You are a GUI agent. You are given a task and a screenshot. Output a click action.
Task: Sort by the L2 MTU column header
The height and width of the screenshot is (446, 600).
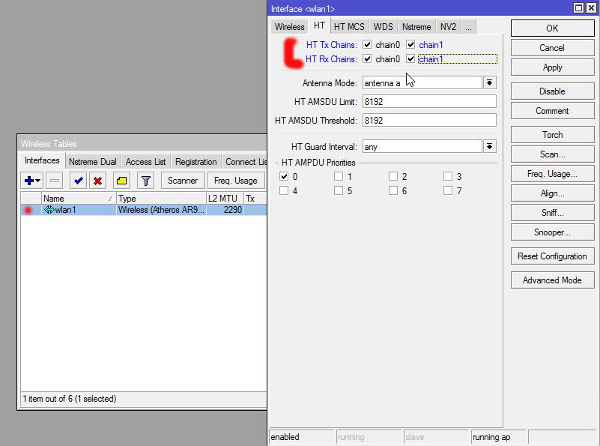pyautogui.click(x=225, y=199)
